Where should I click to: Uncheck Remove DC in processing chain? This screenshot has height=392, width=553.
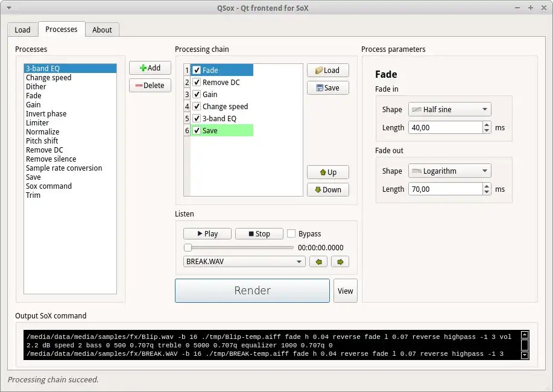click(197, 82)
